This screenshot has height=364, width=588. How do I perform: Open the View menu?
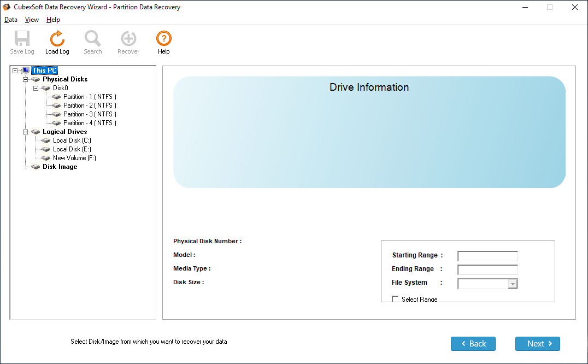point(32,20)
